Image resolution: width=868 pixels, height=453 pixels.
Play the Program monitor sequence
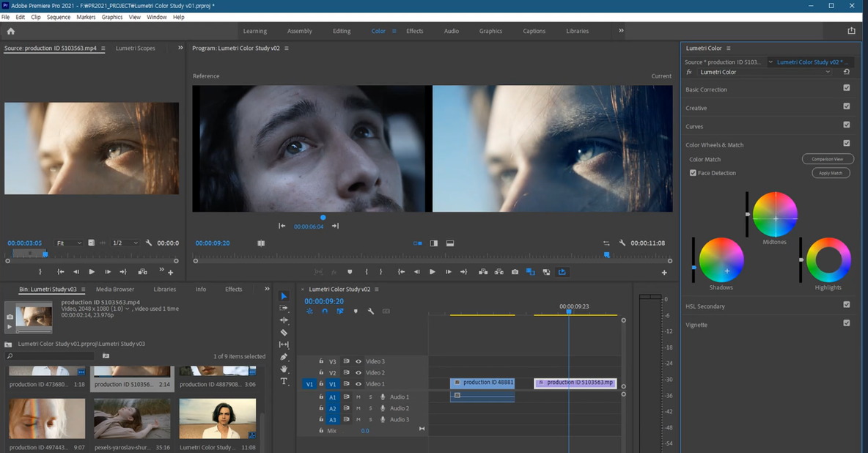(x=433, y=272)
